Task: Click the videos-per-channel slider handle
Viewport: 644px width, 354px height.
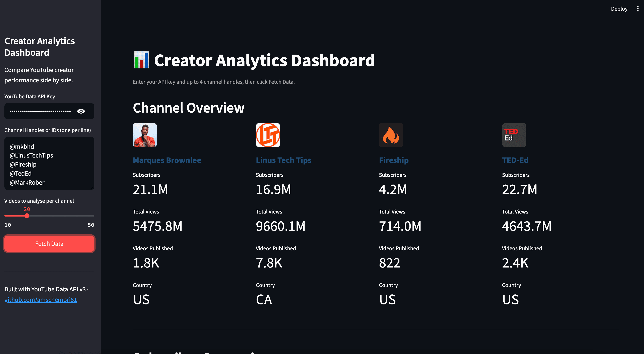Action: pos(27,216)
